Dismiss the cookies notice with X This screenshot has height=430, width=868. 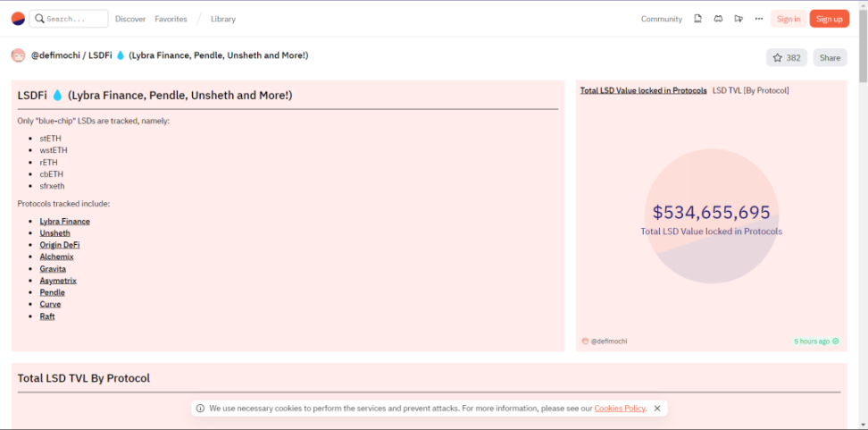(657, 409)
